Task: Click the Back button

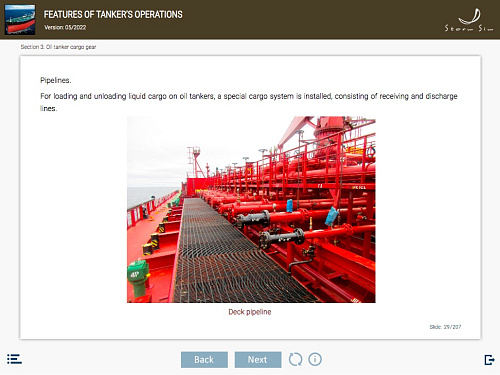Action: tap(204, 360)
